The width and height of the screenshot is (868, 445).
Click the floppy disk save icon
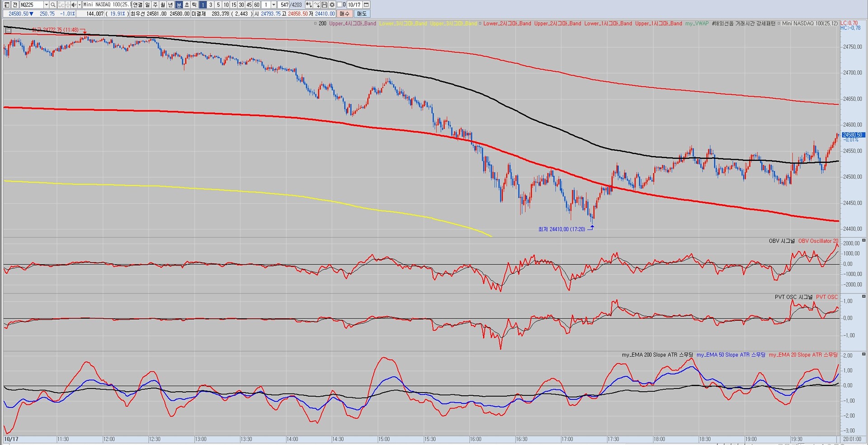(x=325, y=5)
